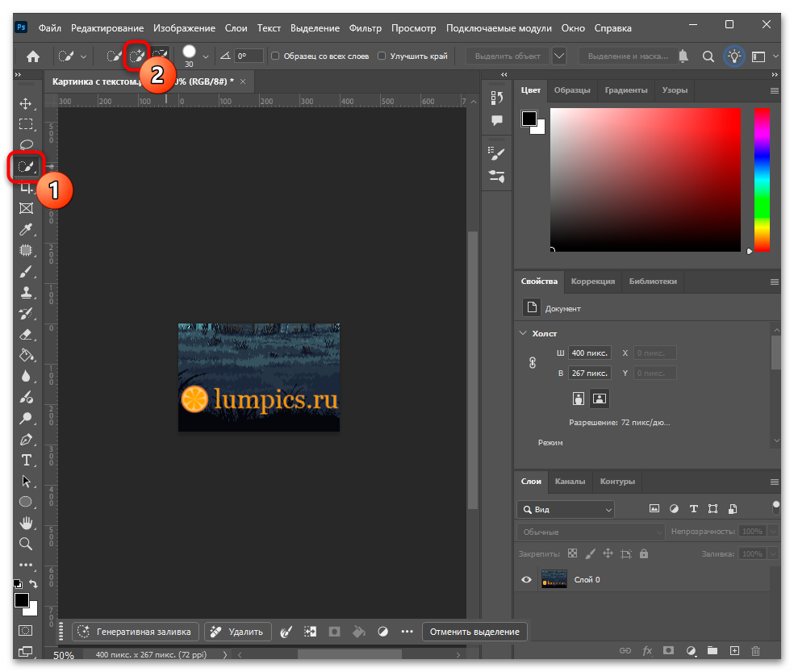Create a new layer with plus icon
794x672 pixels.
click(734, 651)
